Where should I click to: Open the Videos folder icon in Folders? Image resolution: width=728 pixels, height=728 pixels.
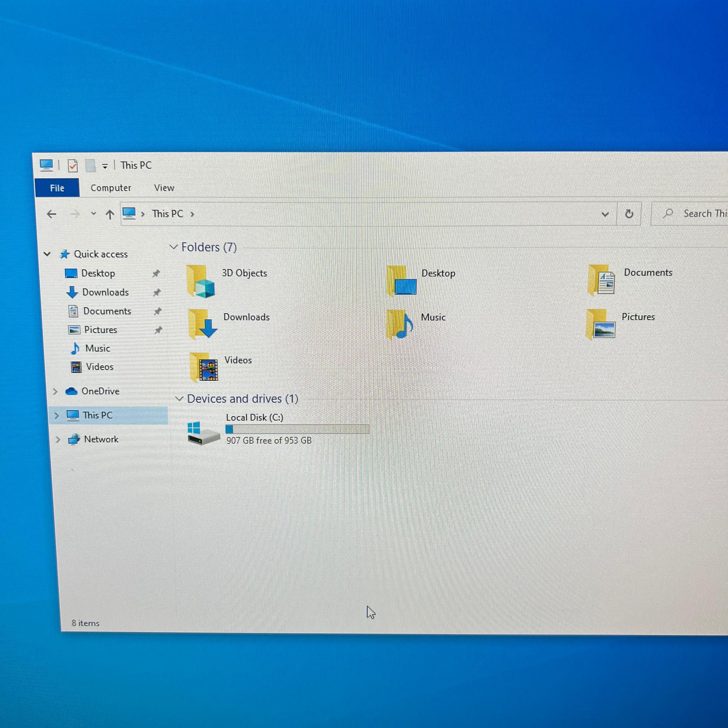click(204, 367)
